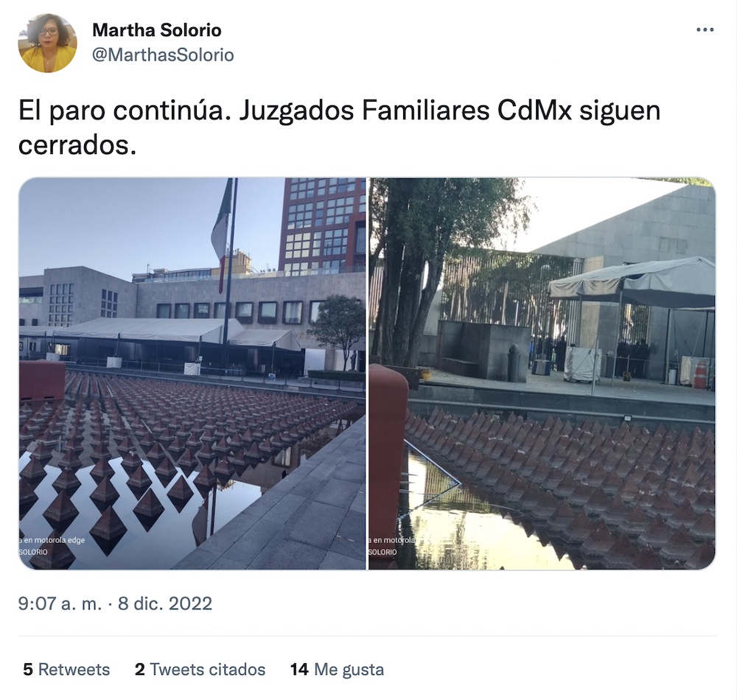
Task: Click the white canopy tent in left photo
Action: pyautogui.click(x=160, y=331)
